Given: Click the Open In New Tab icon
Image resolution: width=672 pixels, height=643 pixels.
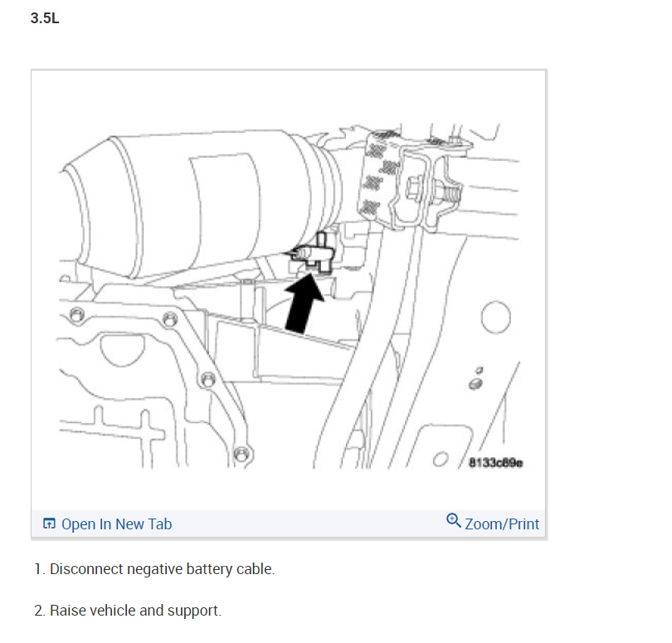Looking at the screenshot, I should 49,524.
